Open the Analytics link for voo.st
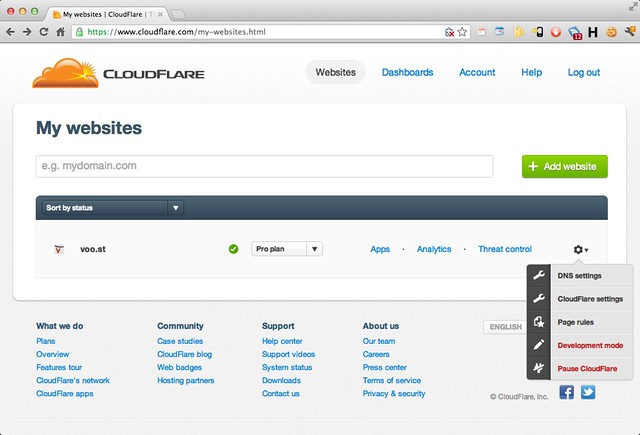 tap(434, 249)
